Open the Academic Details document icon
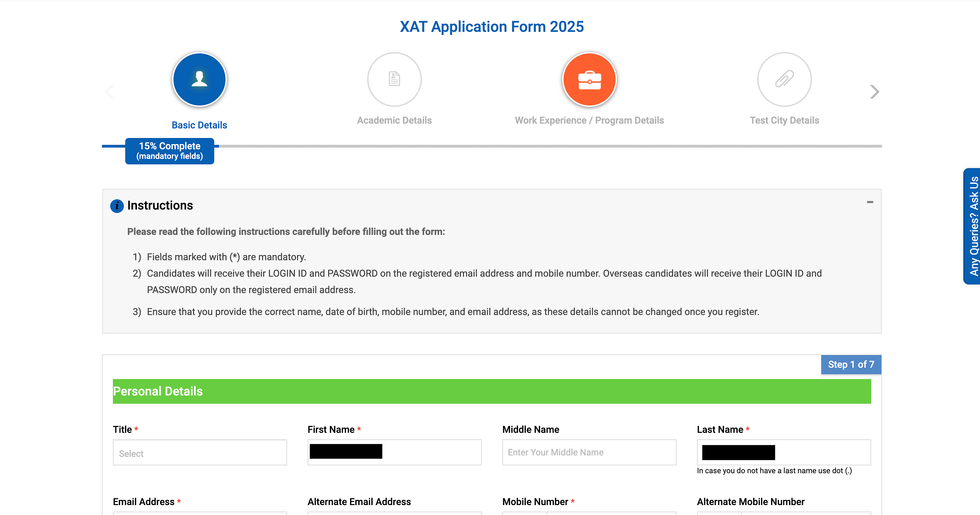 (394, 79)
